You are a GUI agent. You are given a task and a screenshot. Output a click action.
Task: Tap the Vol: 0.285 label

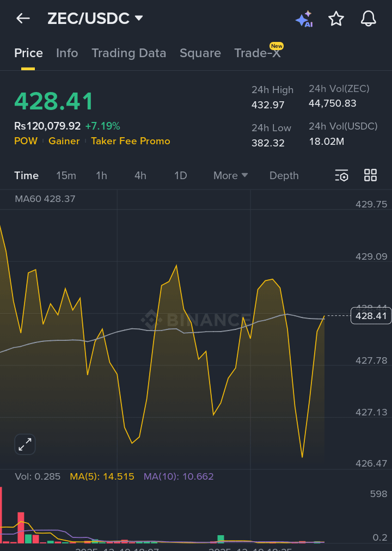coord(38,476)
